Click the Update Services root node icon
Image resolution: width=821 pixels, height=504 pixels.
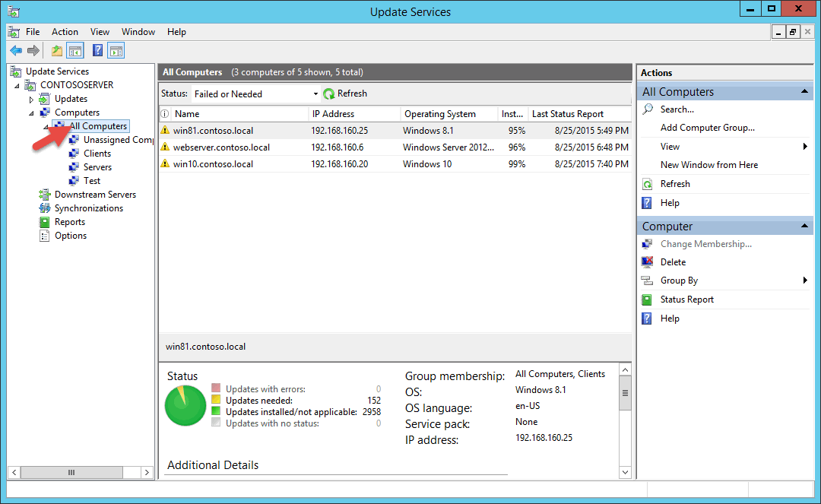pos(16,71)
